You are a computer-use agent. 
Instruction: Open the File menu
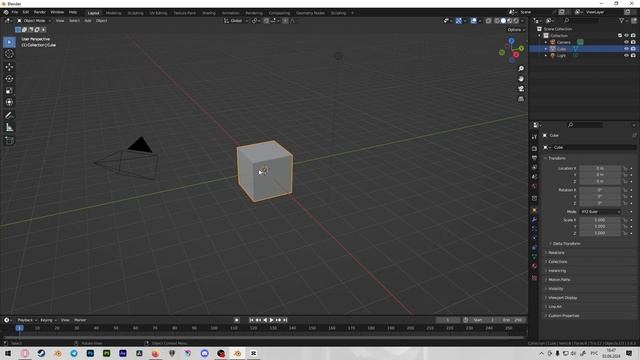coord(15,12)
